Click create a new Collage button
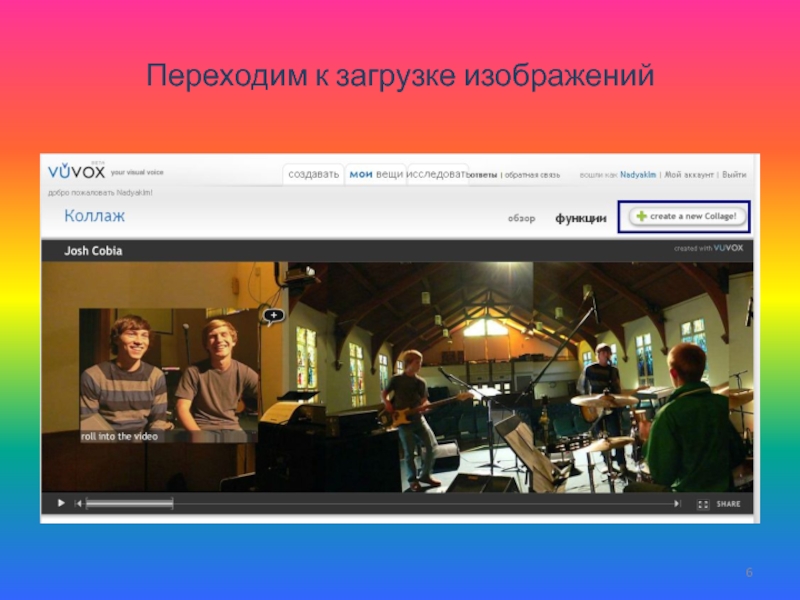Image resolution: width=800 pixels, height=600 pixels. coord(687,216)
